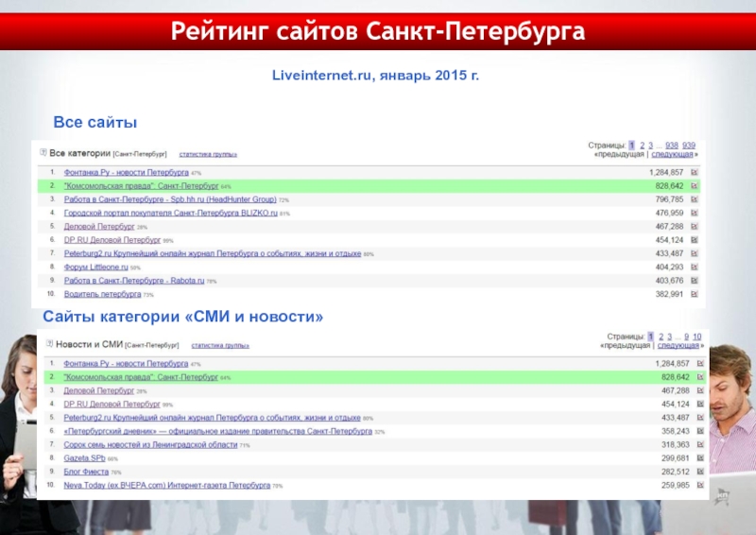Click 'следующая' in the Новости и СМИ pager

pos(678,345)
